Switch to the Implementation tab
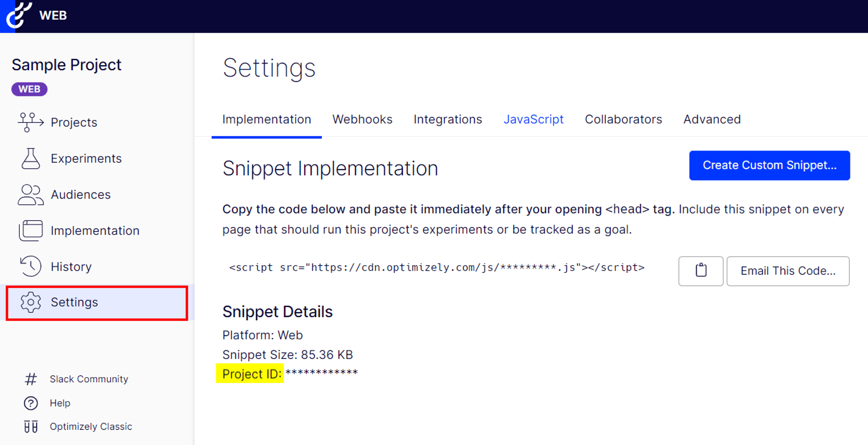The image size is (868, 445). (267, 119)
